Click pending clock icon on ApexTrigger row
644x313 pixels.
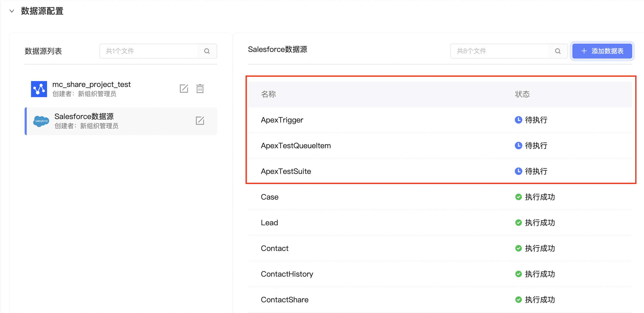(x=518, y=120)
